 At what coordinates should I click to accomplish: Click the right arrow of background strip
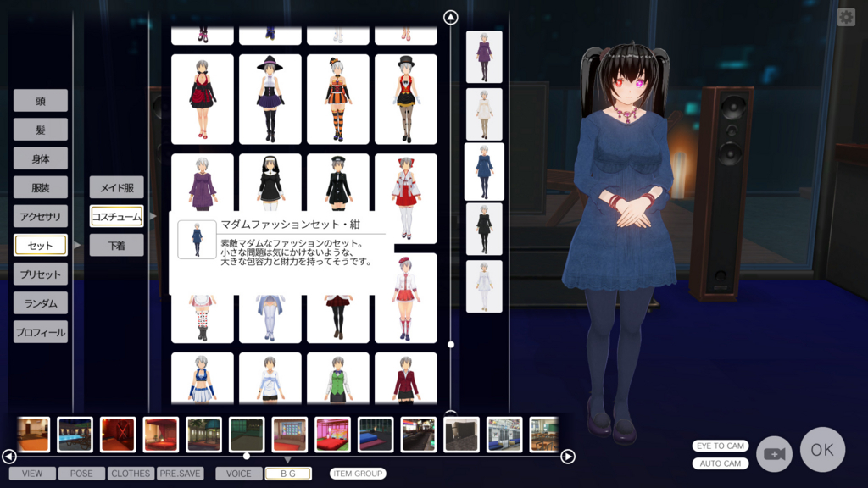point(568,457)
